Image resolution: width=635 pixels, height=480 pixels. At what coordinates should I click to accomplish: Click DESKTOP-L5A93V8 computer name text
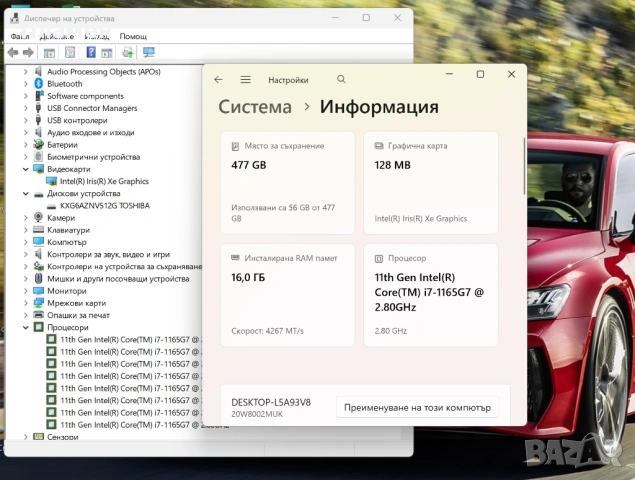(x=271, y=403)
